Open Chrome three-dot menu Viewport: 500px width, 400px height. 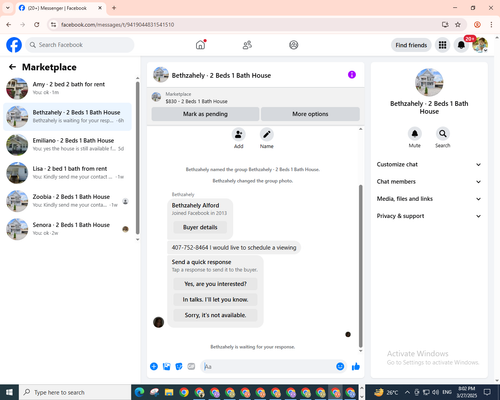click(491, 25)
